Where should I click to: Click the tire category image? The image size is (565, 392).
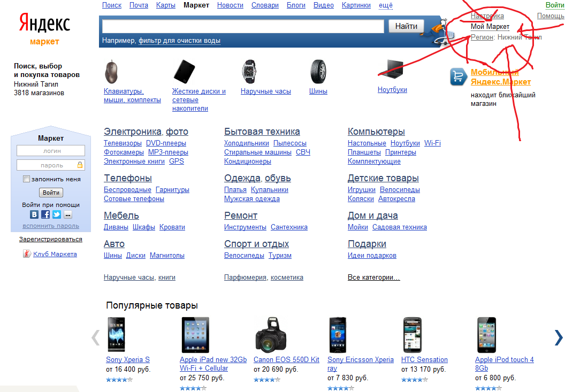coord(318,72)
